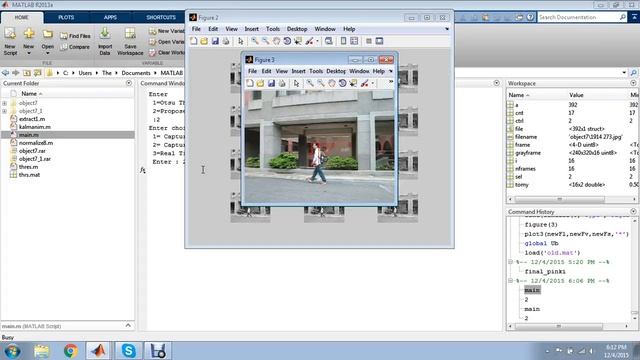The height and width of the screenshot is (360, 640).
Task: Open Current Folder panel actions menu
Action: tap(129, 83)
